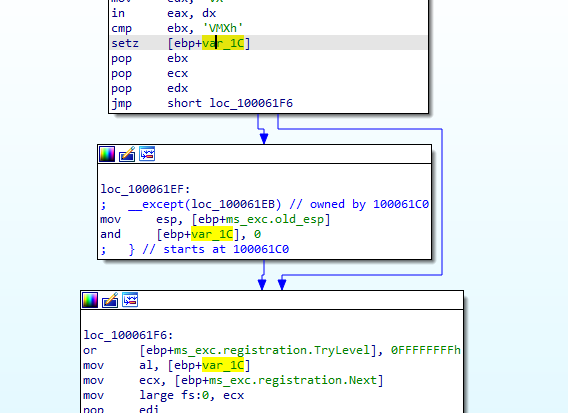Screen dimensions: 568x413
Task: Click the color icon on loc_100061EF block
Action: (x=107, y=154)
